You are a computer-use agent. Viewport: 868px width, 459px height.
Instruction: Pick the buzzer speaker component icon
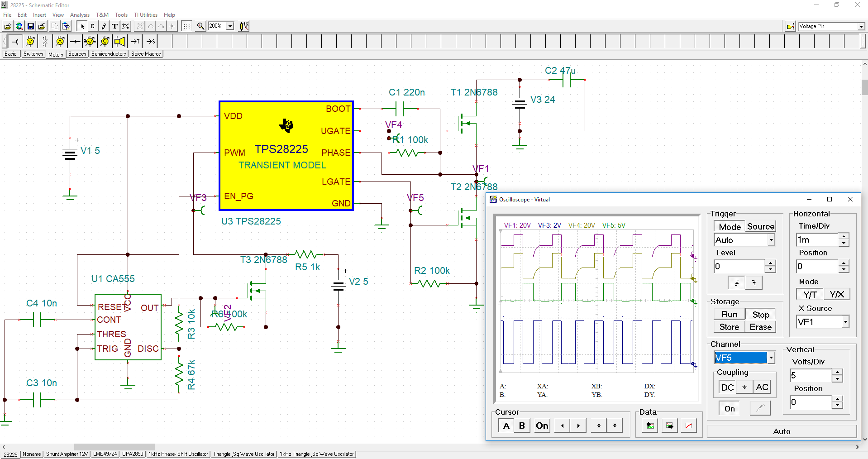(119, 42)
